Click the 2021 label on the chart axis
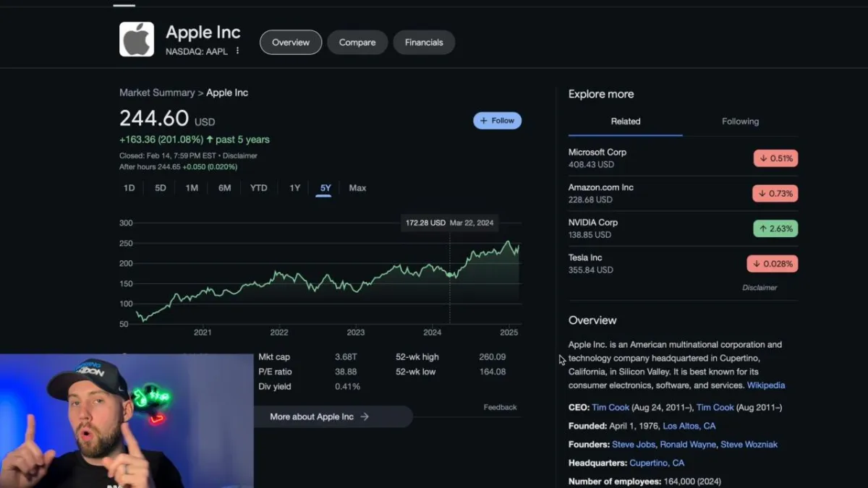Screen dimensions: 868x488 tap(203, 333)
